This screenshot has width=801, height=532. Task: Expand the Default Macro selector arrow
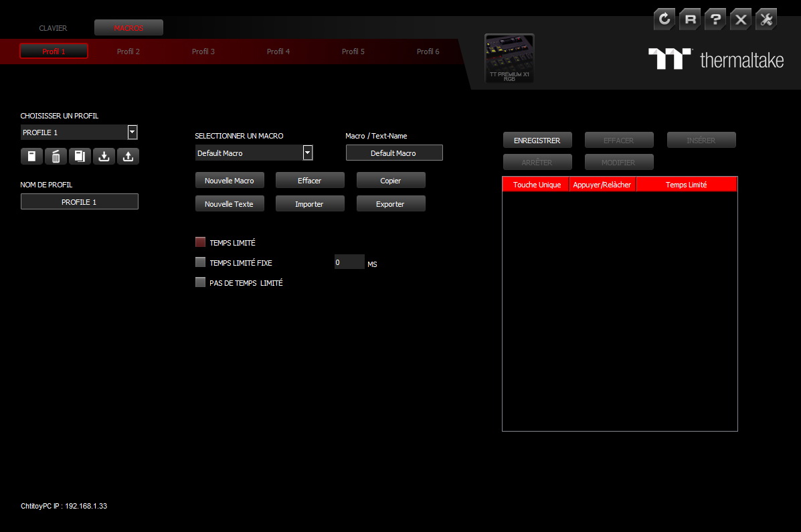click(x=307, y=152)
